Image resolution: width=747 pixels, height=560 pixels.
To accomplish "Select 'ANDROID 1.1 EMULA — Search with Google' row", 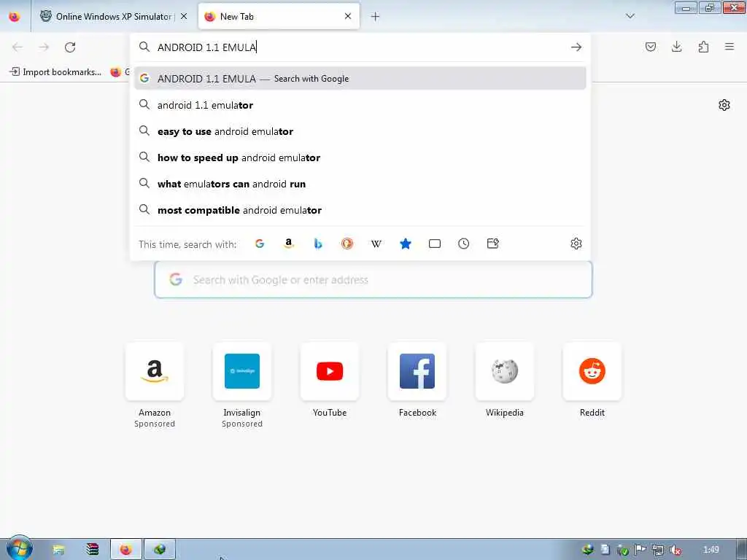I will point(360,79).
